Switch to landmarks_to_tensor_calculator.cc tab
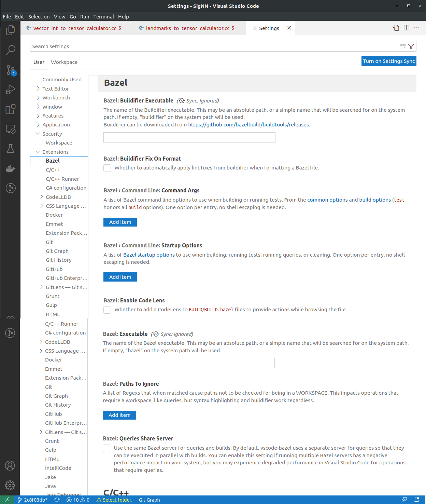 (x=189, y=28)
